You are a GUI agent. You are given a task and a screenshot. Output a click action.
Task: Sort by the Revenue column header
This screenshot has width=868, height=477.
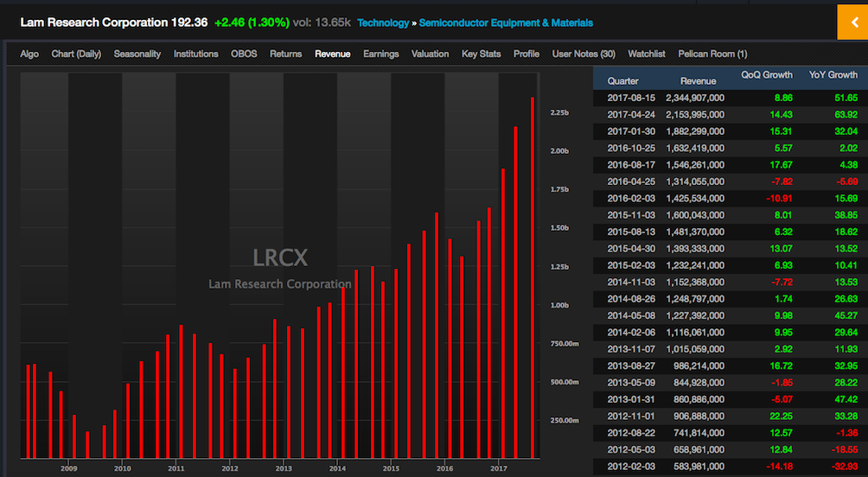click(x=698, y=80)
